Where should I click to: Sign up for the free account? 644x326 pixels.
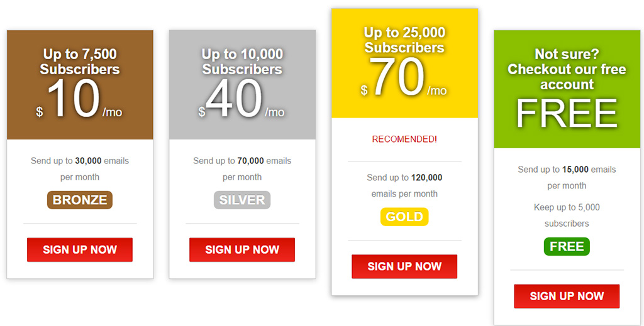(x=567, y=296)
